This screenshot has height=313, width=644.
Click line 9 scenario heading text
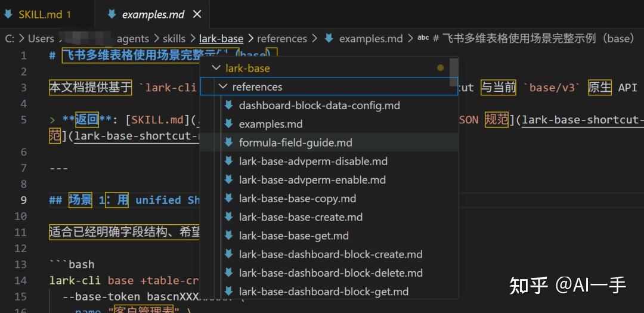tap(125, 200)
